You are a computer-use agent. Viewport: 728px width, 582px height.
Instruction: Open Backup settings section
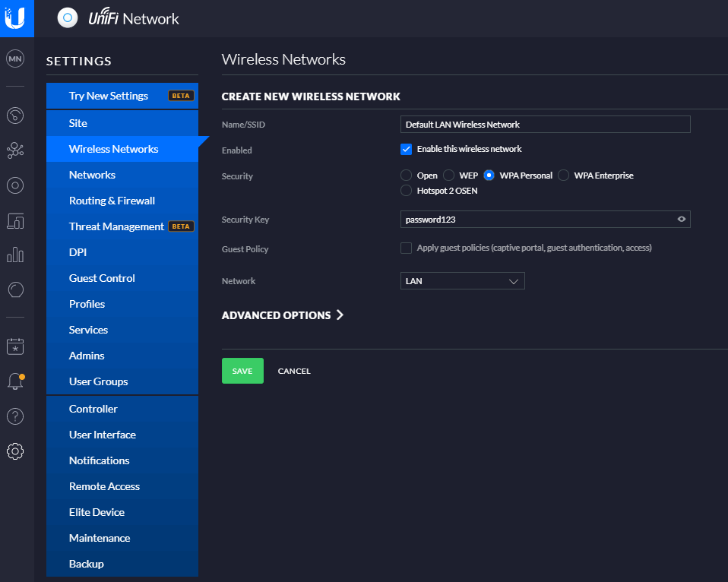pos(122,564)
